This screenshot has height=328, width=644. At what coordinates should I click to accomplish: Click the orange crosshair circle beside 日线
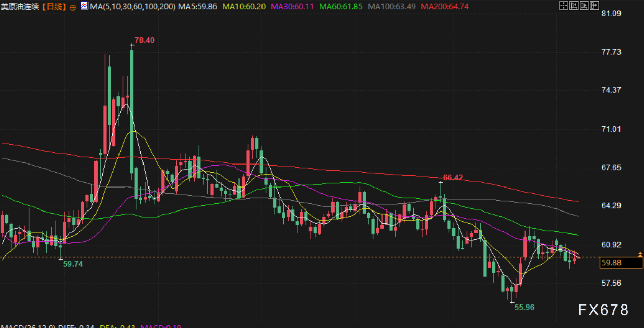(x=73, y=7)
